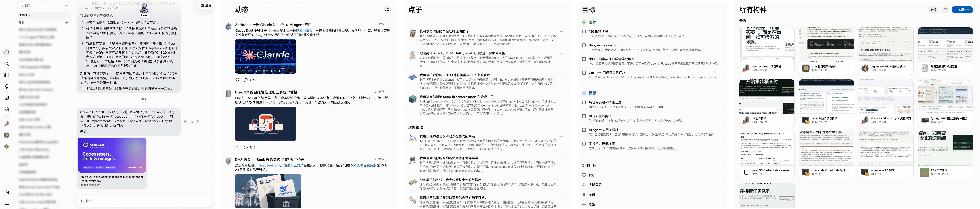Open the more options dots next to the search box

coord(67,5)
